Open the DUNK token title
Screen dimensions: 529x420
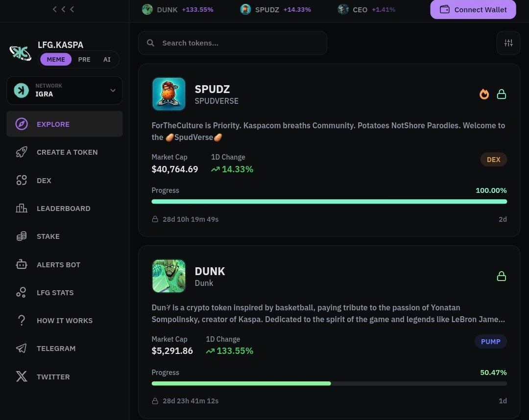210,271
